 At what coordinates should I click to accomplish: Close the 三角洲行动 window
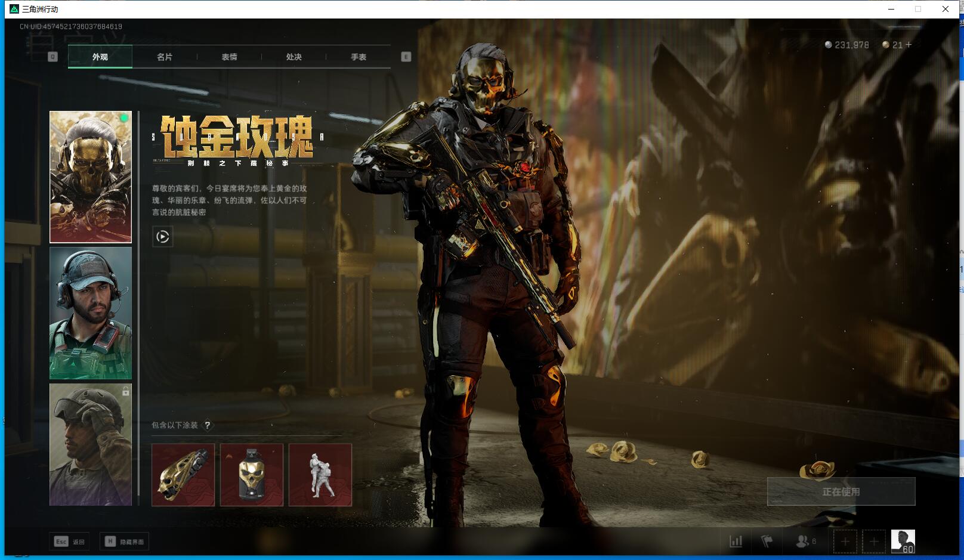coord(946,9)
